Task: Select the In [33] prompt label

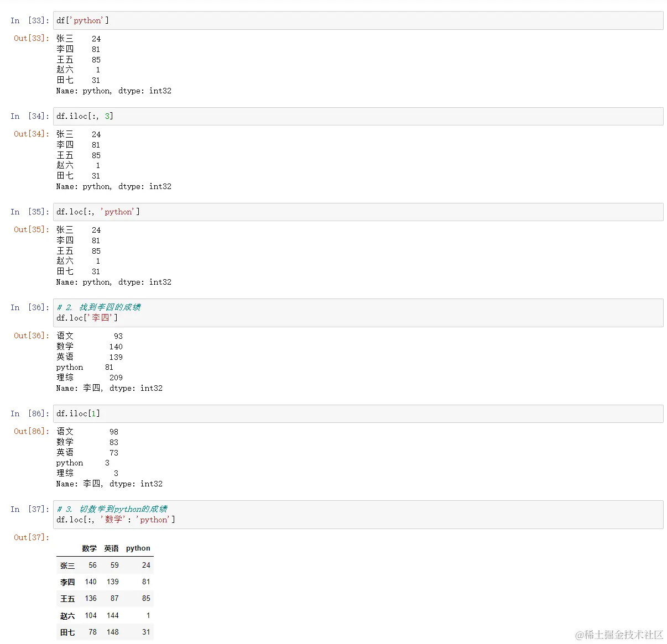Action: click(x=30, y=20)
